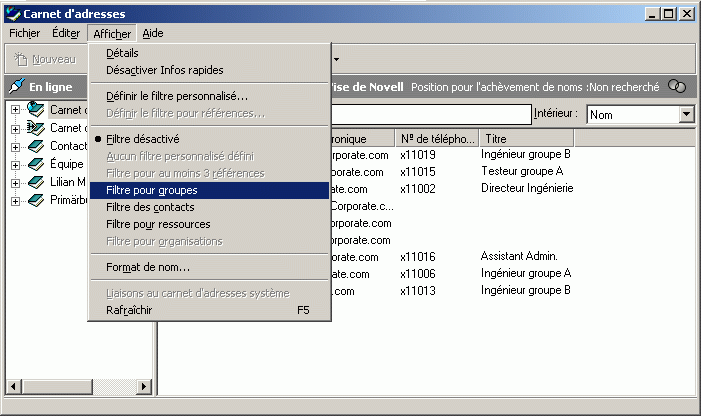Viewport: 701px width, 416px height.
Task: Select the phone number x11019
Action: click(x=418, y=155)
